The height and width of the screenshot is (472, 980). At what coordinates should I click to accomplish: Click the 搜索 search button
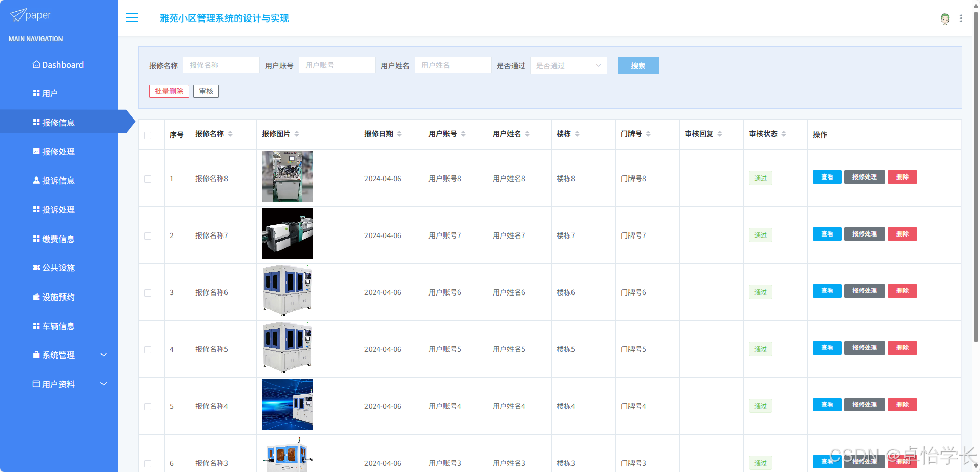[x=638, y=66]
